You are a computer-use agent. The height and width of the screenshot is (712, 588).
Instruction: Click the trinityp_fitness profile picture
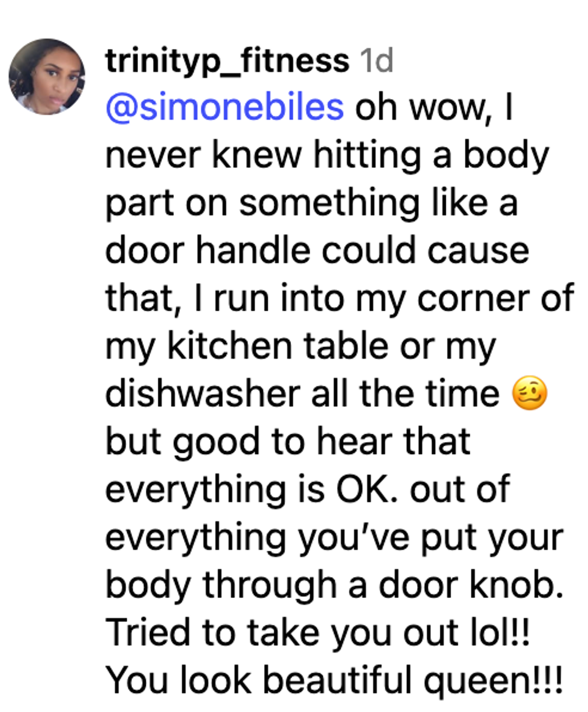point(47,76)
